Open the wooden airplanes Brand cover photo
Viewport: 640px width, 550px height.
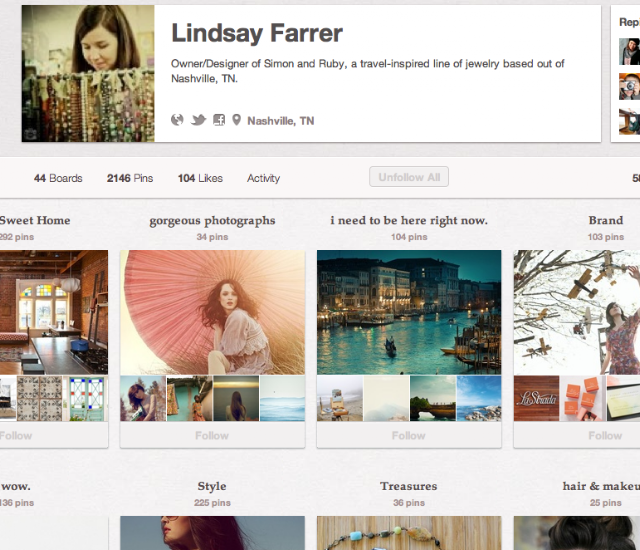pyautogui.click(x=577, y=312)
